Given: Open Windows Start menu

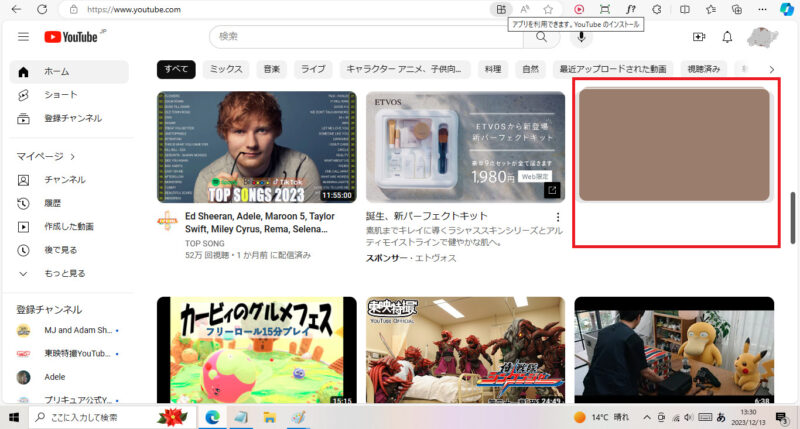Looking at the screenshot, I should point(14,418).
